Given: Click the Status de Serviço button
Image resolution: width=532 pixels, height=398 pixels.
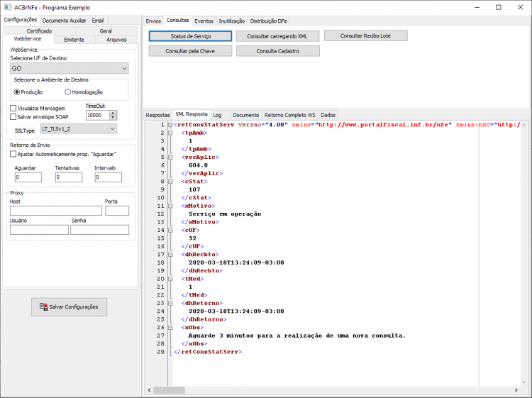Looking at the screenshot, I should point(190,36).
